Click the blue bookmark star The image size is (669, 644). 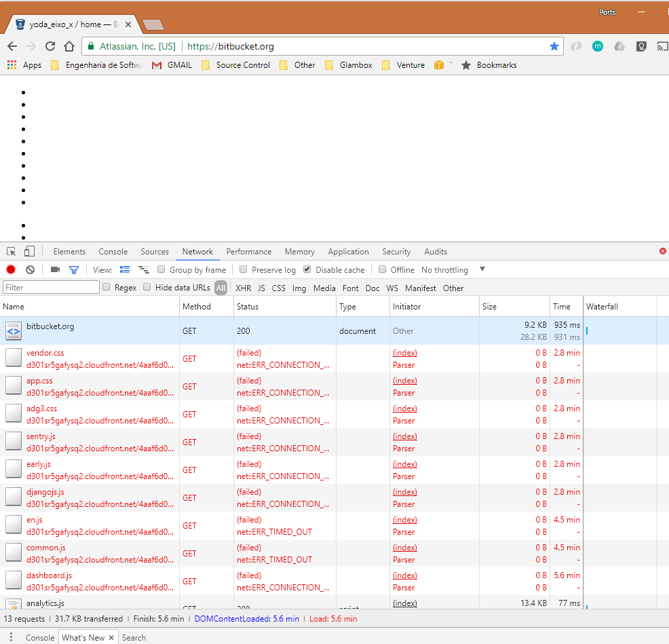click(x=554, y=46)
